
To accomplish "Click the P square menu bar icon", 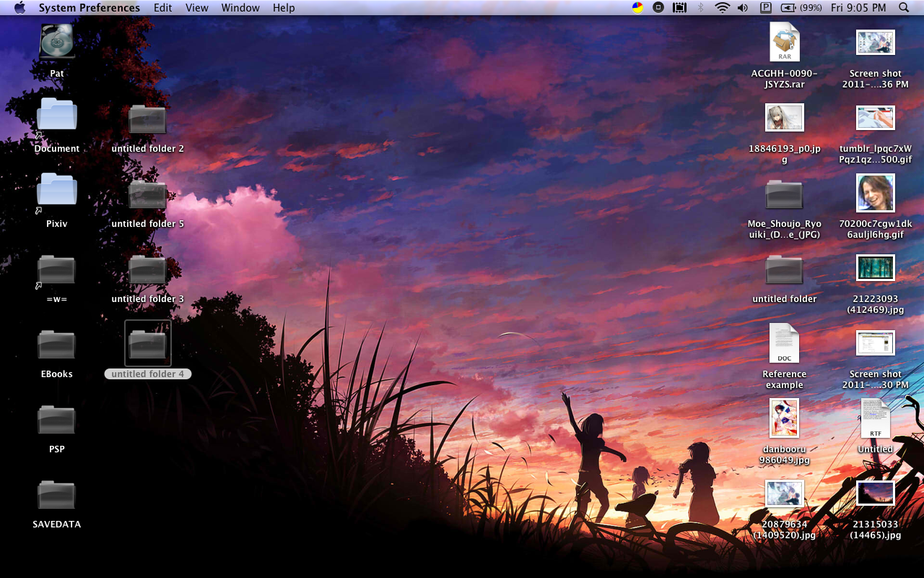I will point(766,8).
